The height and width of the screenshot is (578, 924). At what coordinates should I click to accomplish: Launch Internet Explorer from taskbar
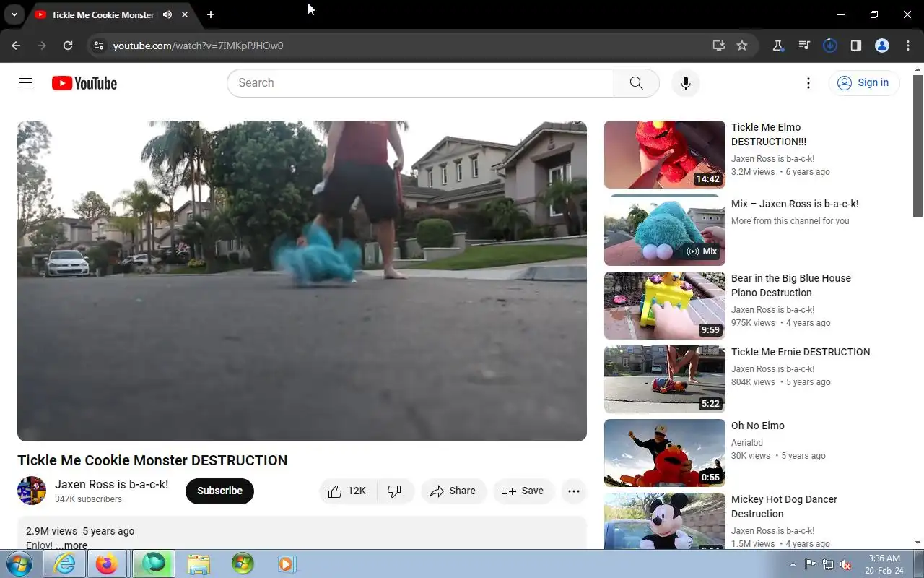(x=65, y=564)
